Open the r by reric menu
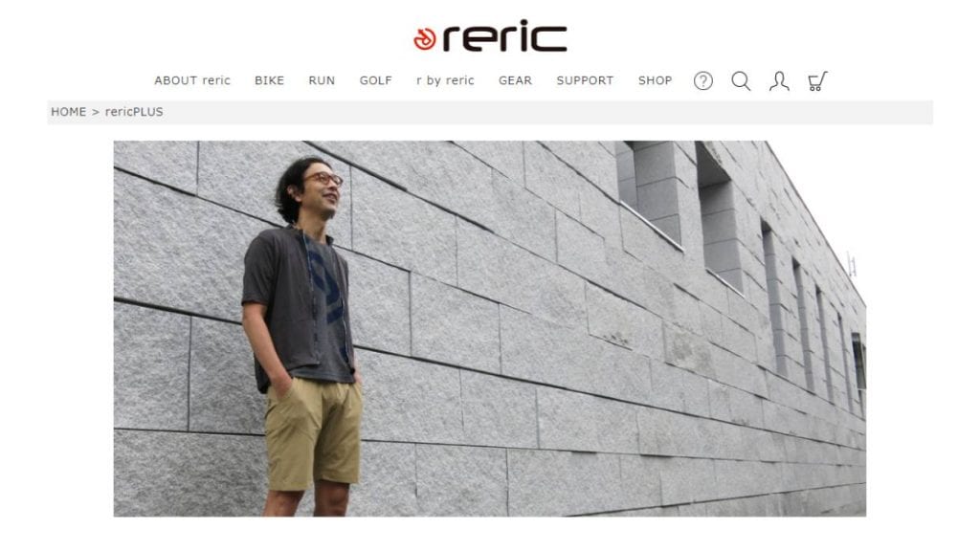 [x=446, y=80]
